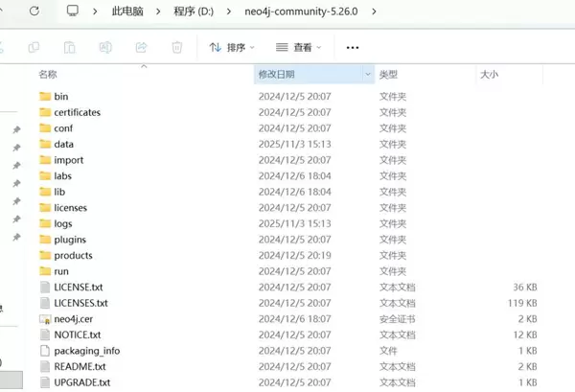Click the Rename icon in toolbar
Image resolution: width=575 pixels, height=392 pixels.
[105, 47]
